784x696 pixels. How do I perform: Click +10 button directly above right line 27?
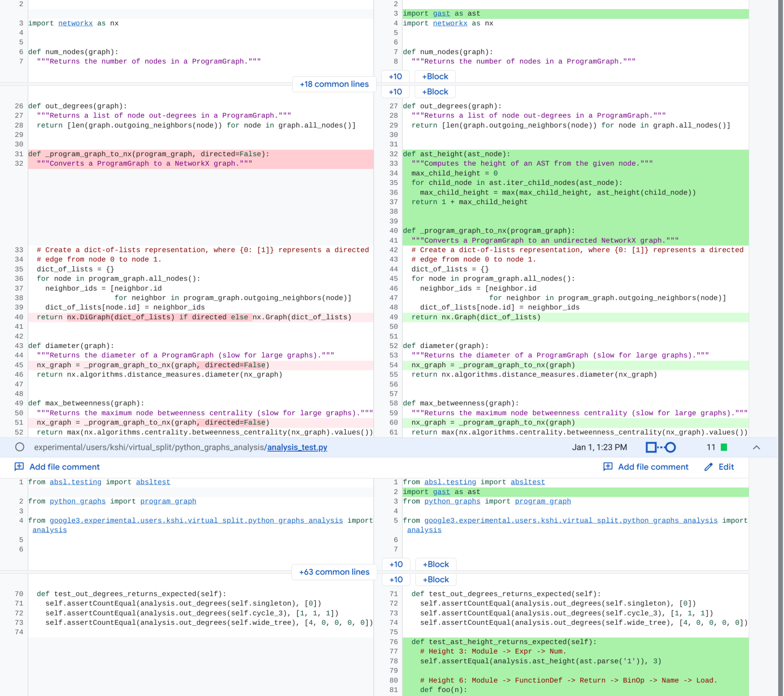(395, 92)
